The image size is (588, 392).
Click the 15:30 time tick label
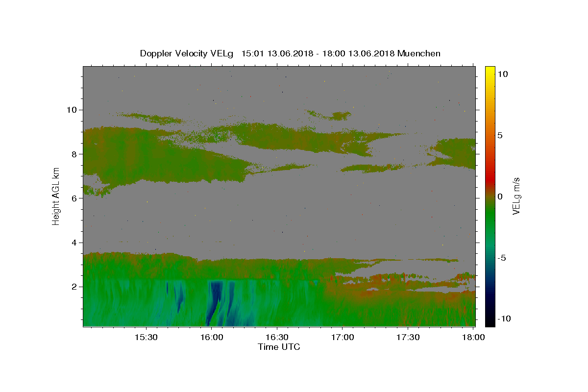pos(146,337)
